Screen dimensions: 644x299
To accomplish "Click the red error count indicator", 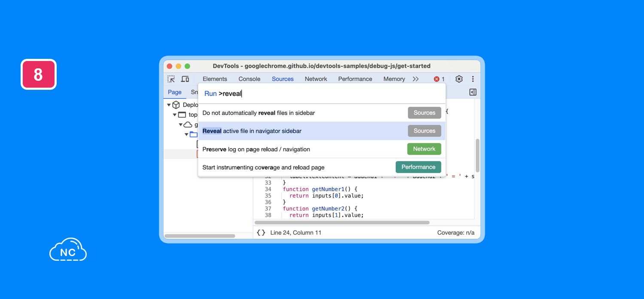I will pyautogui.click(x=439, y=79).
